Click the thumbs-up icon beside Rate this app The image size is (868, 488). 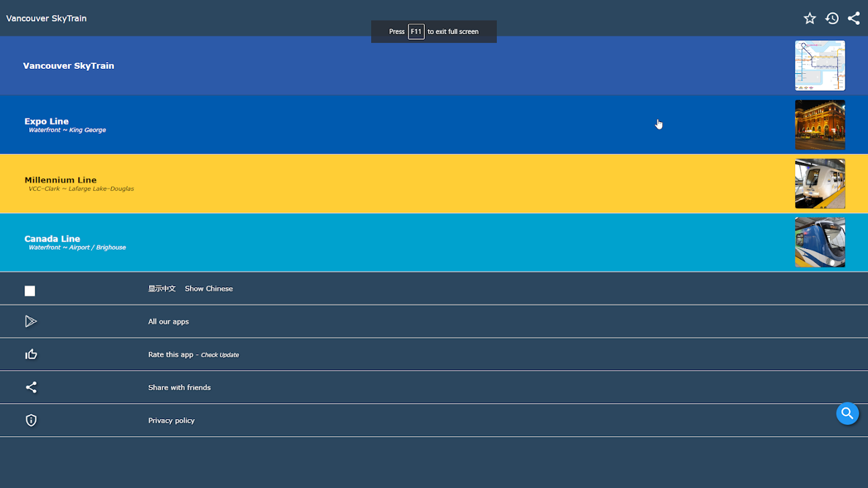(31, 354)
